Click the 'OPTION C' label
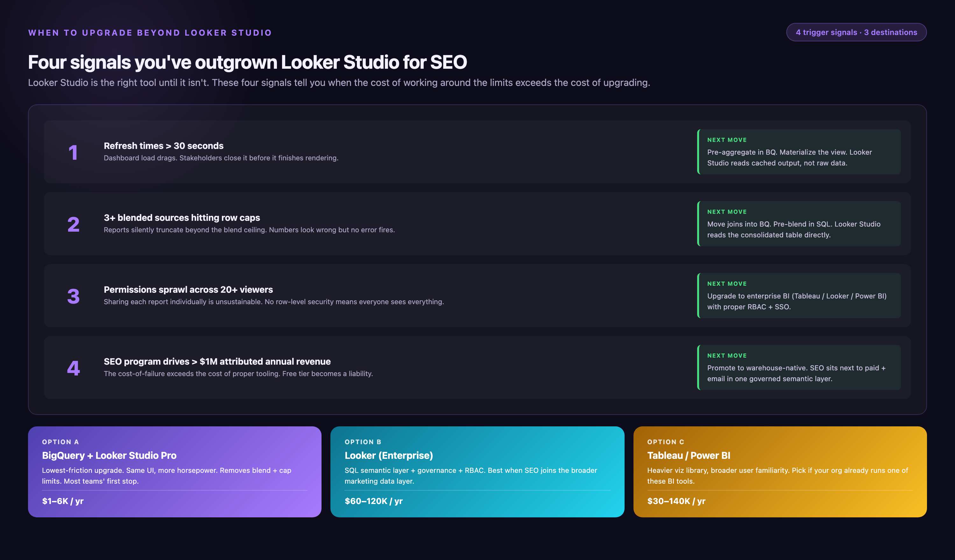This screenshot has height=560, width=955. pyautogui.click(x=666, y=442)
